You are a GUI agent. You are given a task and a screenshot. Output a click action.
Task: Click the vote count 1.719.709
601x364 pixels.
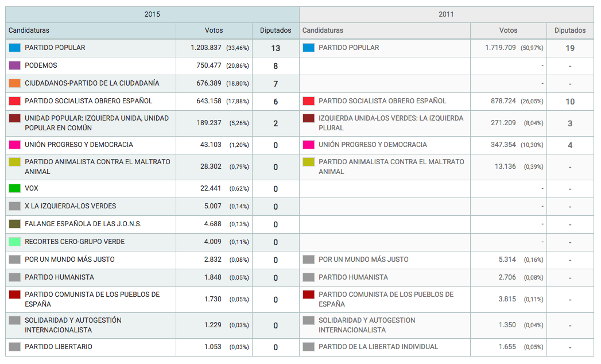tap(501, 48)
